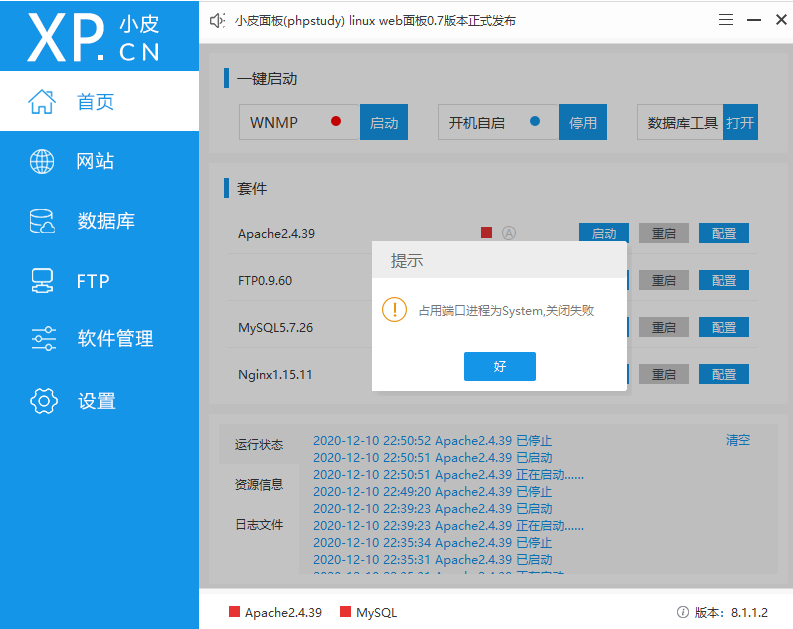Viewport: 793px width, 629px height.
Task: Click the FTP server icon in the sidebar
Action: point(42,281)
